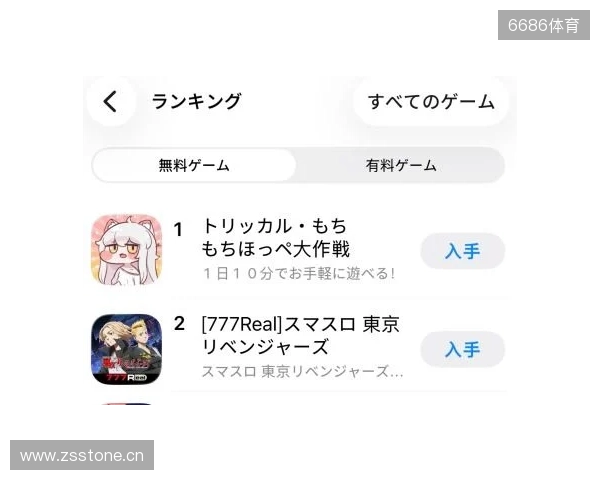Click the rank number 1 label
600x480 pixels.
click(x=178, y=230)
